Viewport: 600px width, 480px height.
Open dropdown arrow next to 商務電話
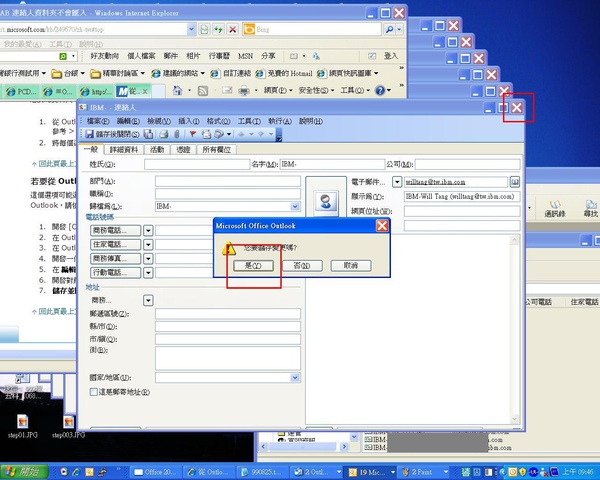click(148, 230)
